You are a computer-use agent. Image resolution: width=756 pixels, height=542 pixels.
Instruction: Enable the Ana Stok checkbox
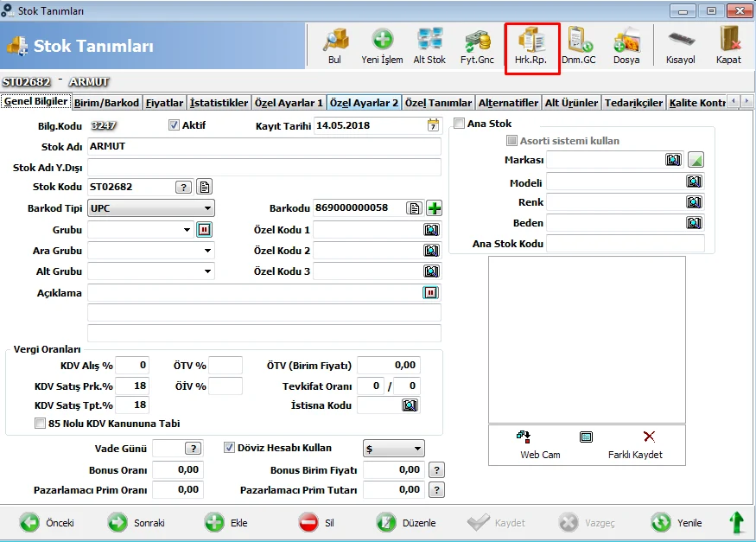pos(459,124)
